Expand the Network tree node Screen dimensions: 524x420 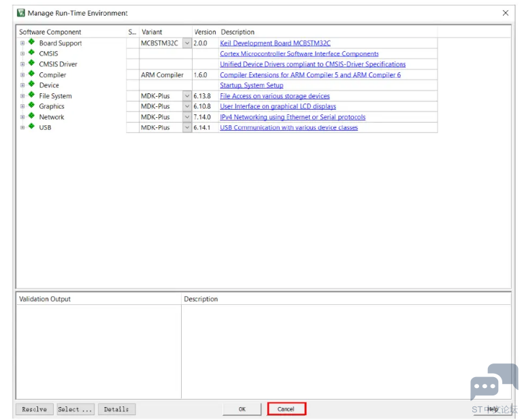[x=22, y=117]
